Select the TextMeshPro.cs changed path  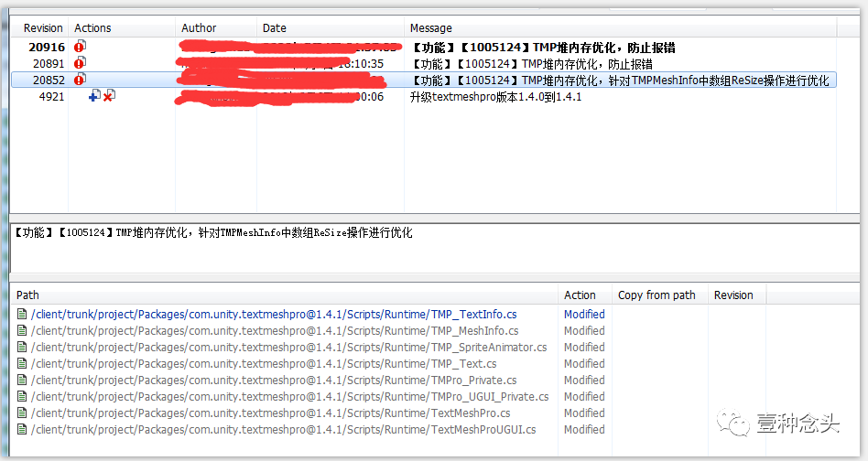point(271,413)
